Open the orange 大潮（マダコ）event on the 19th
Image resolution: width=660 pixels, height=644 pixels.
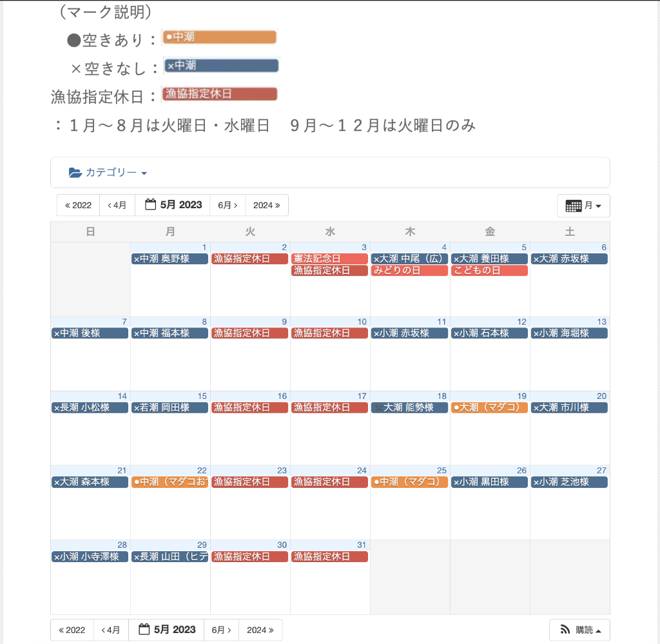click(489, 407)
